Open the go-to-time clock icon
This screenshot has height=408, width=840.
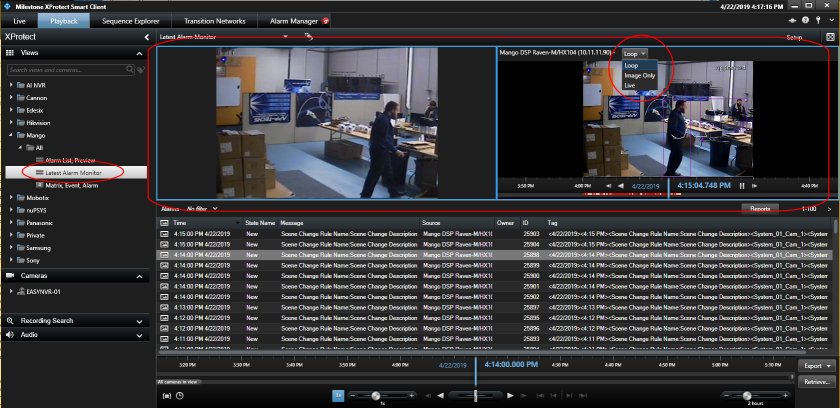(179, 396)
